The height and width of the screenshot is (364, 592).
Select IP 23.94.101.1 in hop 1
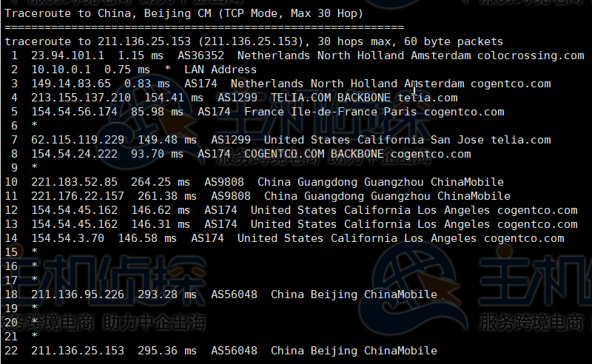coord(67,55)
